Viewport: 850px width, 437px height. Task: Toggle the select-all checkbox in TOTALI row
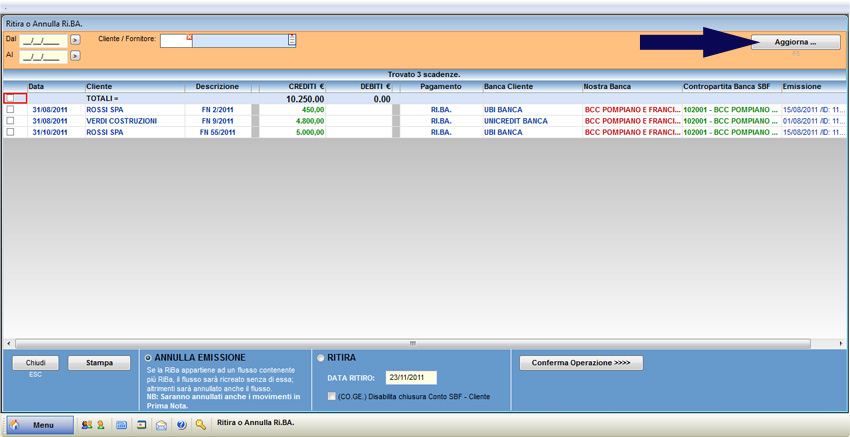click(11, 99)
